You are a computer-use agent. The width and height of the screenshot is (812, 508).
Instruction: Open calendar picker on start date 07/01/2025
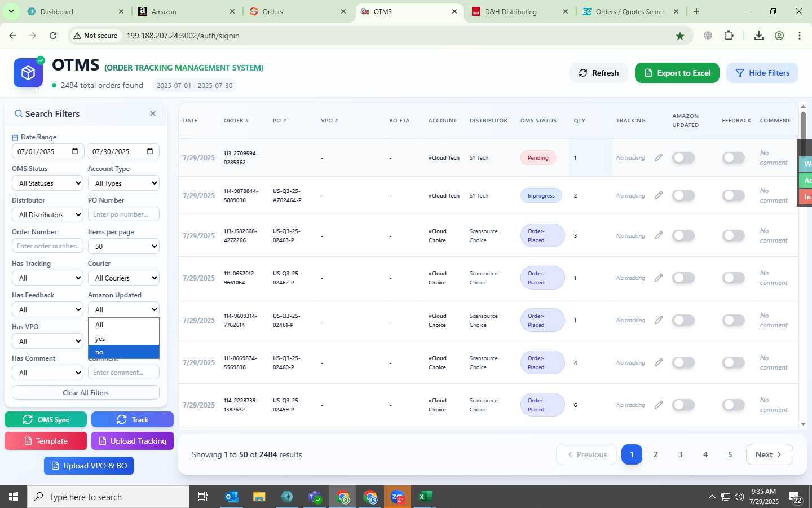(75, 151)
